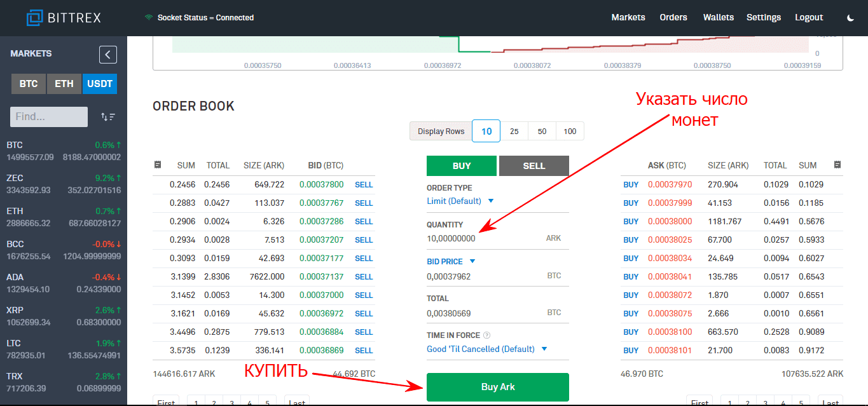This screenshot has height=406, width=868.
Task: Click SELL on the 0.00037137 bid row
Action: click(x=364, y=277)
